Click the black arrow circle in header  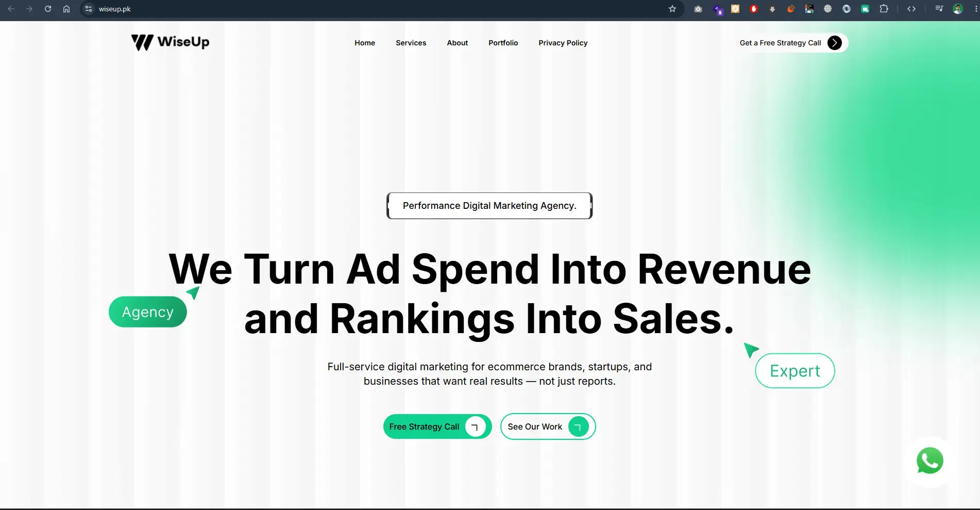tap(835, 43)
